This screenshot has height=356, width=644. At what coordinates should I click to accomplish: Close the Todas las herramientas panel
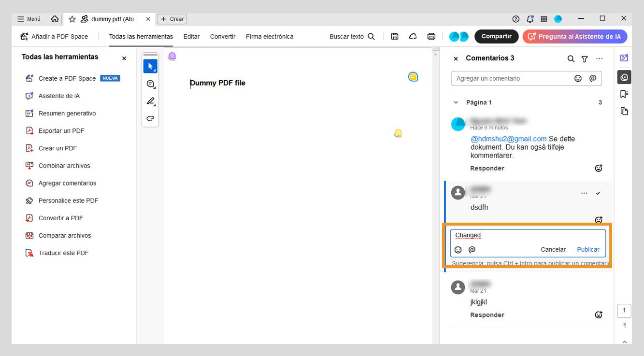(124, 58)
